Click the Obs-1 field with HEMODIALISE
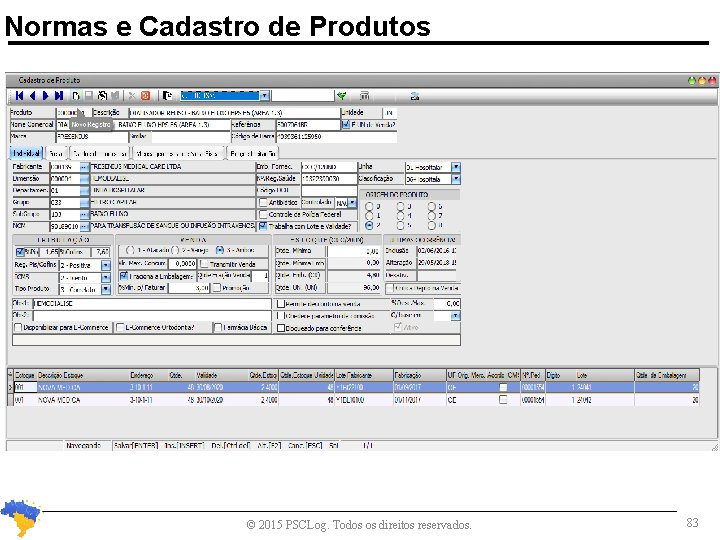Image resolution: width=720 pixels, height=540 pixels. (152, 304)
